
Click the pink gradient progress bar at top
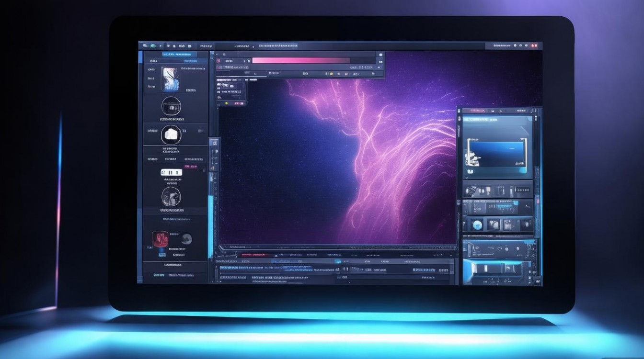pyautogui.click(x=300, y=60)
